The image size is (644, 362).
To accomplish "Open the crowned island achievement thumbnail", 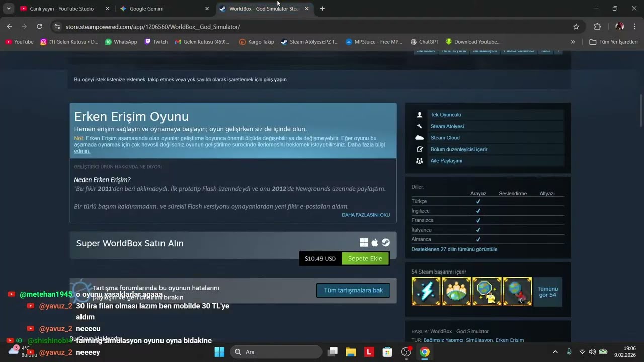I will coord(456,291).
